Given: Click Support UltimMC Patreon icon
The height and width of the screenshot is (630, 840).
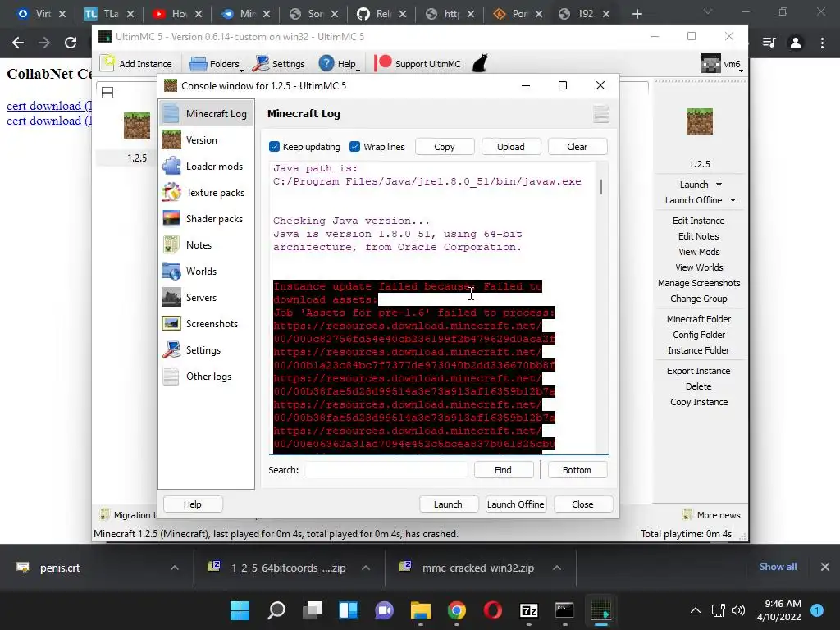Looking at the screenshot, I should (x=383, y=63).
